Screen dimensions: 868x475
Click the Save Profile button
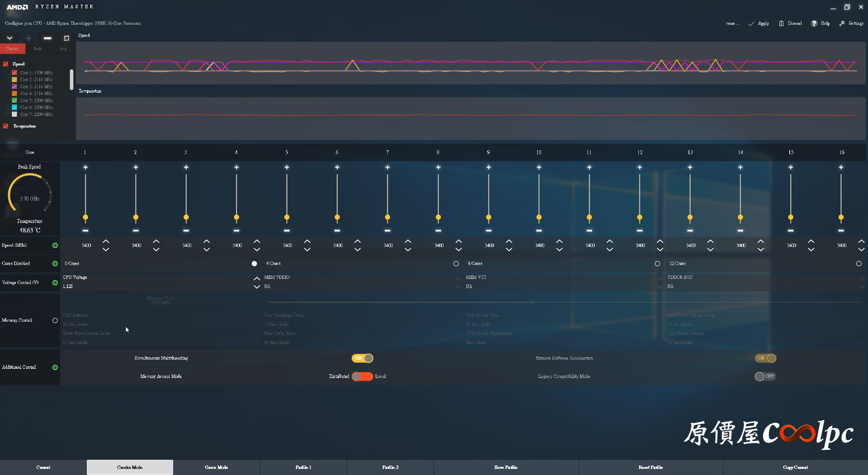click(x=506, y=468)
